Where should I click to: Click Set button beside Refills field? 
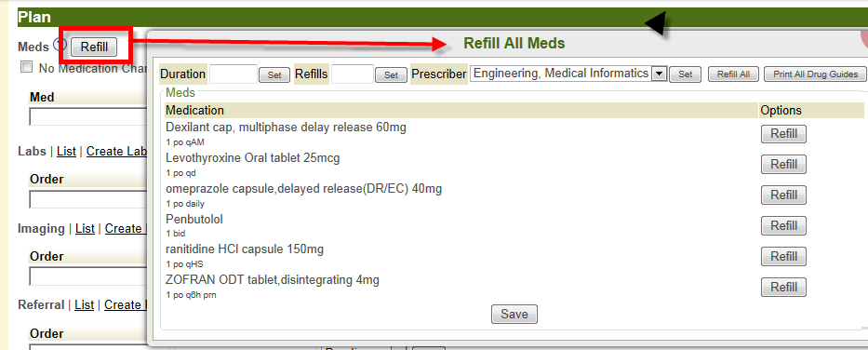coord(391,74)
